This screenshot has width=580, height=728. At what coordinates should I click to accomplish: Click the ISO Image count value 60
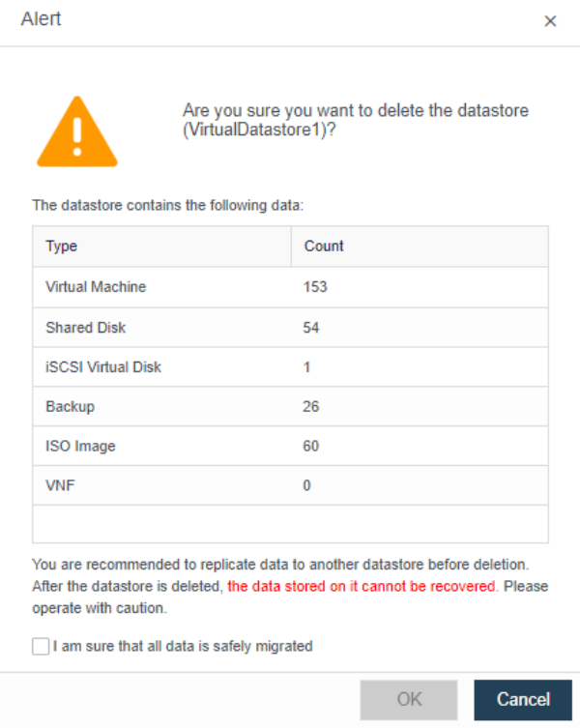click(311, 447)
